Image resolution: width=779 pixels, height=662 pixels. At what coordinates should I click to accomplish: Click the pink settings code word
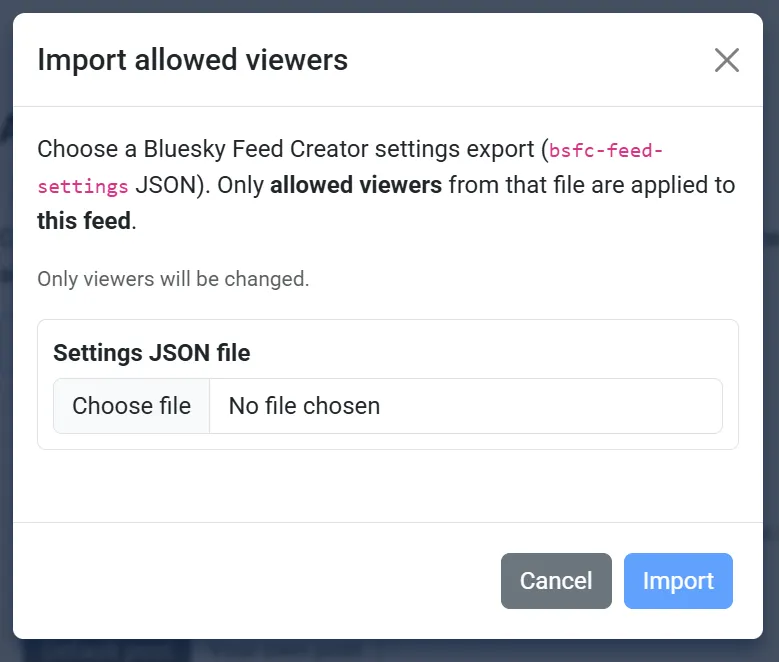(x=83, y=186)
